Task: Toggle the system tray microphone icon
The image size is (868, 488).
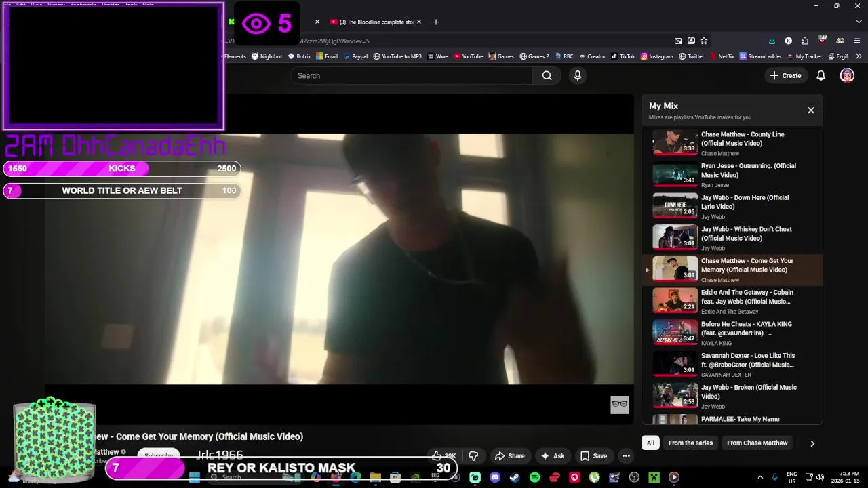Action: pyautogui.click(x=774, y=477)
